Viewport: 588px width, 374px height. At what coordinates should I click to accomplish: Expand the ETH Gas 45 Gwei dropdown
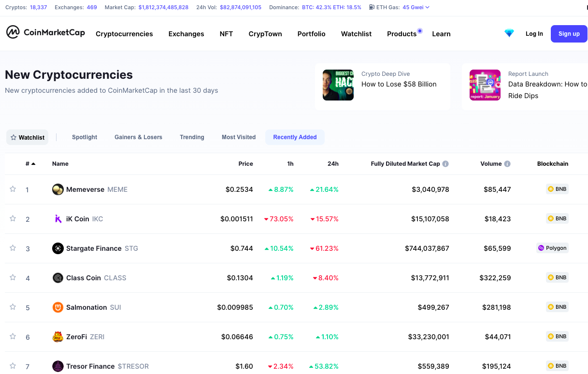point(416,7)
